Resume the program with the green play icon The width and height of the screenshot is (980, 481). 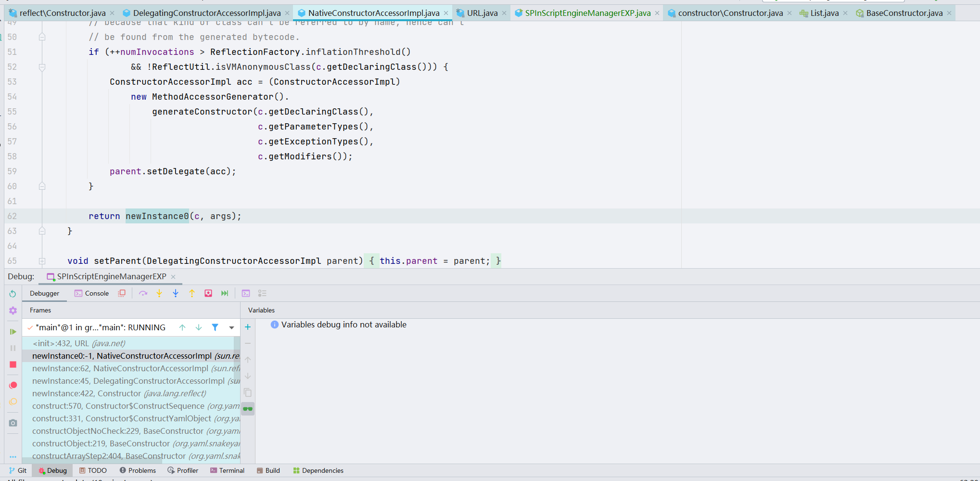[x=13, y=332]
